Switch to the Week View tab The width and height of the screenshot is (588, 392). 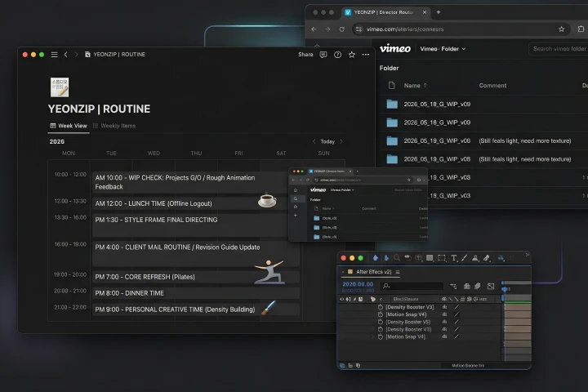tap(69, 126)
